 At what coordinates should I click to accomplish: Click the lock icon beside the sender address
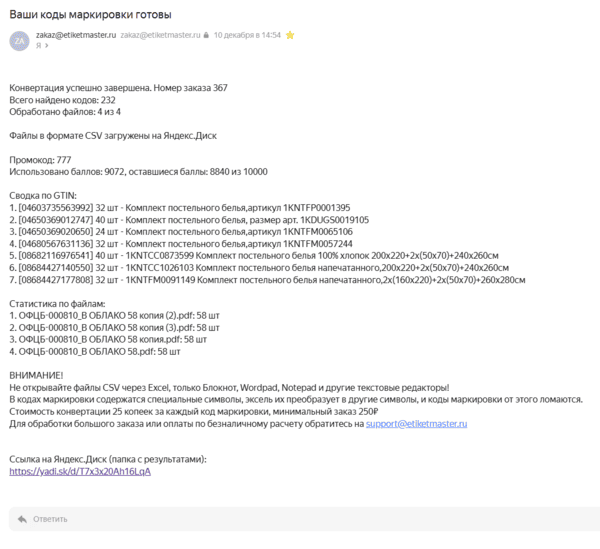point(206,35)
